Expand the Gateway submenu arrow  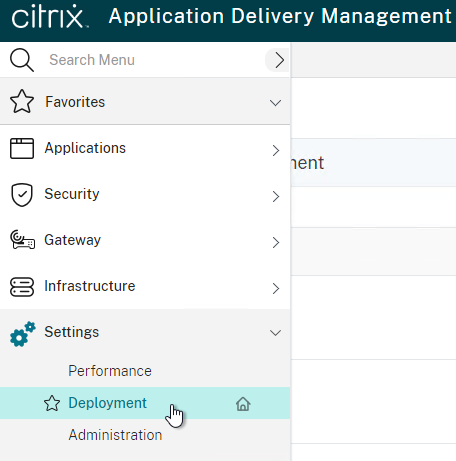(x=276, y=243)
